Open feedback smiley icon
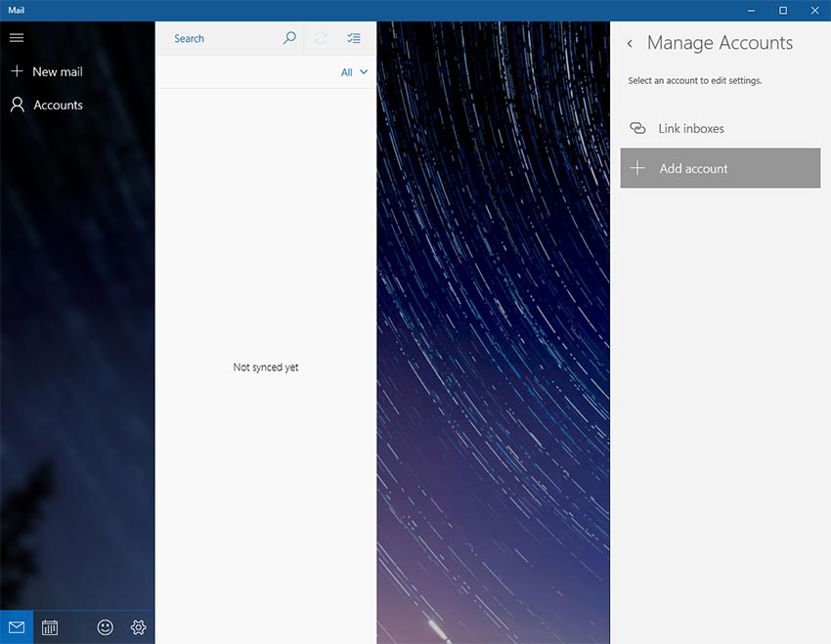 pyautogui.click(x=105, y=627)
